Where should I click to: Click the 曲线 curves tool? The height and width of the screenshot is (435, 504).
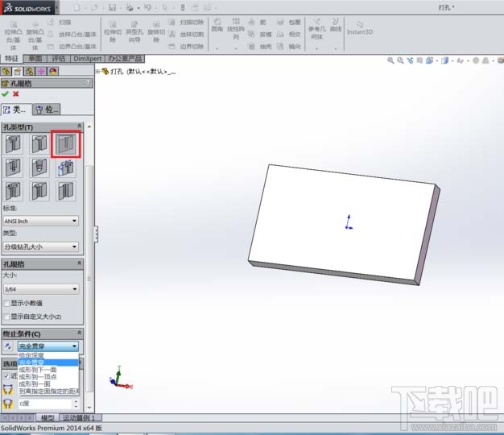pos(336,25)
